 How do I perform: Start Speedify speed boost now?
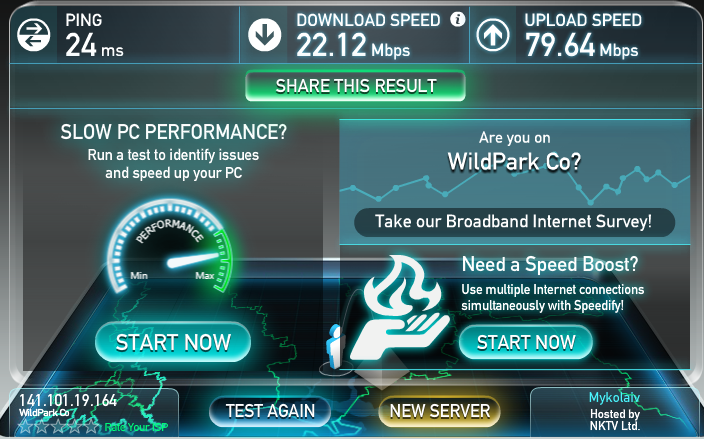pyautogui.click(x=526, y=342)
